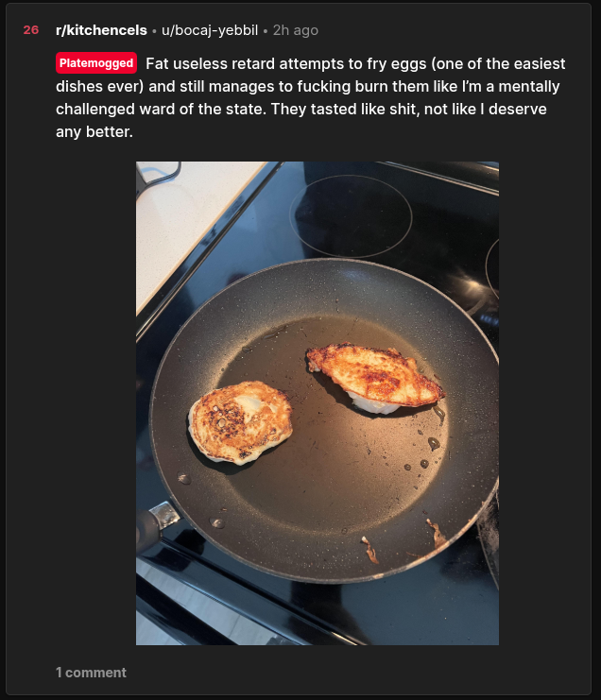Click the 2h ago timestamp
The height and width of the screenshot is (700, 601).
coord(295,30)
